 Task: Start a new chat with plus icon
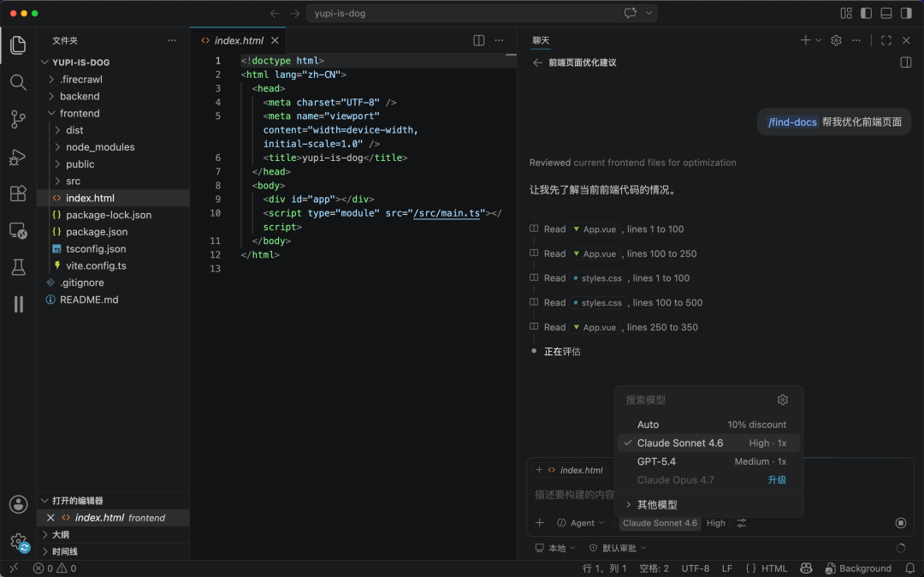tap(805, 40)
